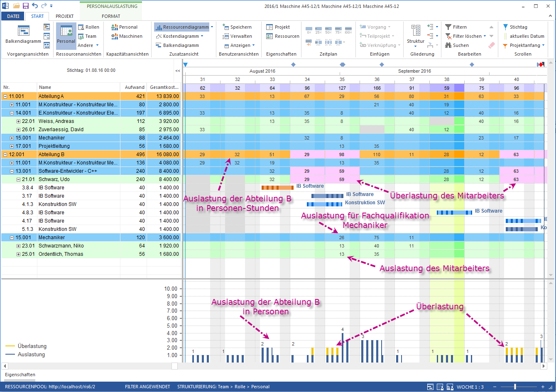Apply a filter with Filtern
Image resolution: width=556 pixels, height=392 pixels.
[x=456, y=27]
